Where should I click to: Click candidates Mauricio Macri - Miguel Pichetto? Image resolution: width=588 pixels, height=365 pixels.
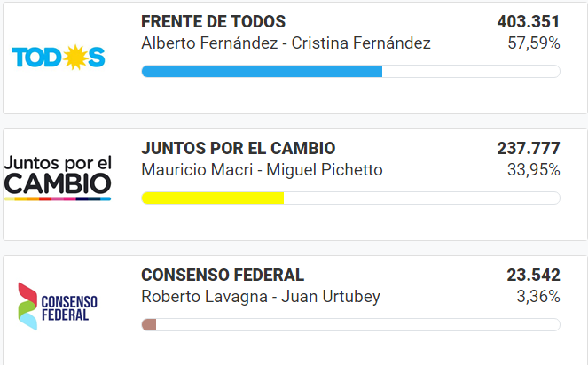(x=263, y=169)
